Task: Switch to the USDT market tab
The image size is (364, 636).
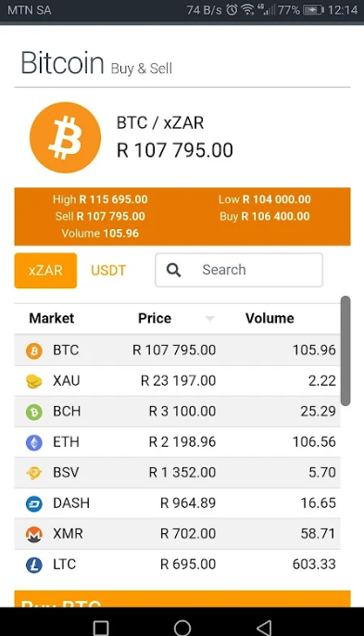Action: tap(108, 271)
